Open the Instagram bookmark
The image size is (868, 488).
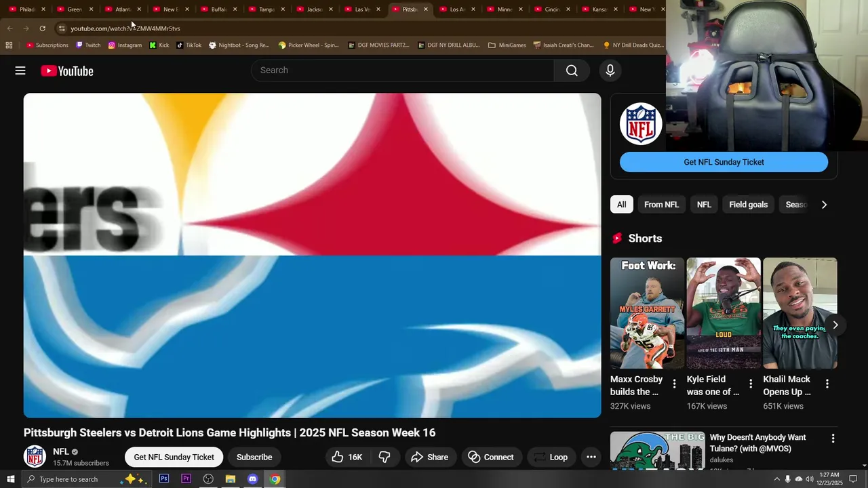[x=125, y=45]
